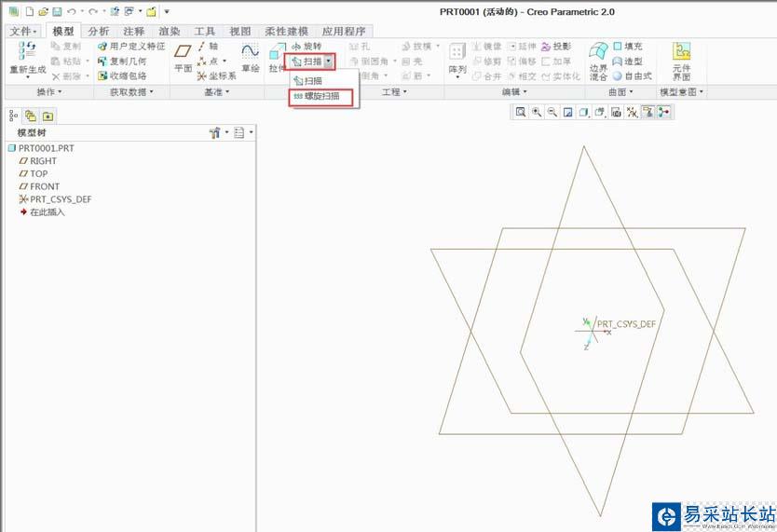Click 用户定义特征 (User-Defined Feature)
This screenshot has width=777, height=532.
pyautogui.click(x=131, y=46)
